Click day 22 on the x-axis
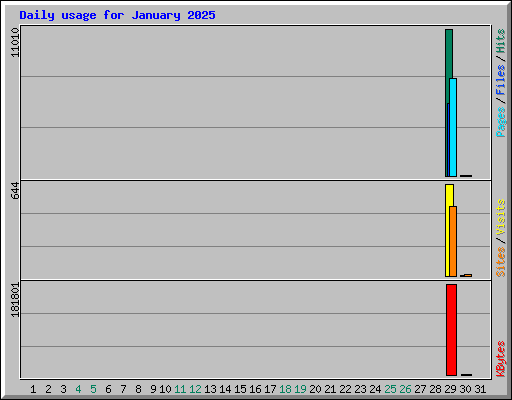The width and height of the screenshot is (512, 400). click(345, 389)
